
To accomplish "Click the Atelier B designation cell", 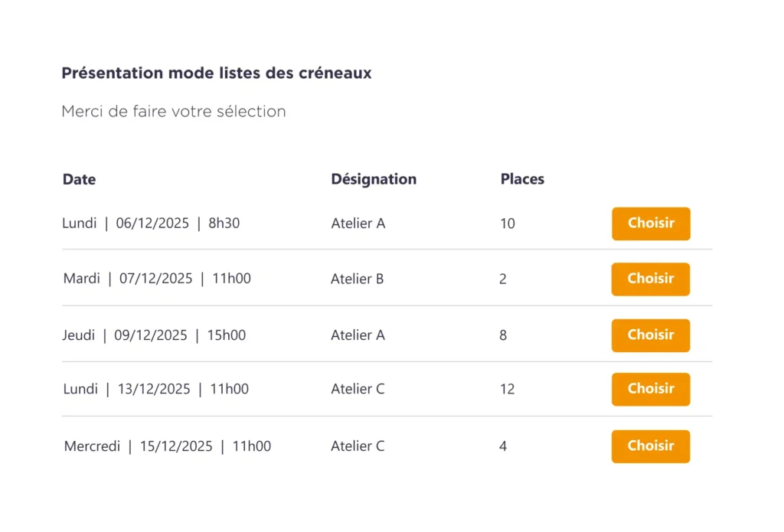I will point(357,279).
